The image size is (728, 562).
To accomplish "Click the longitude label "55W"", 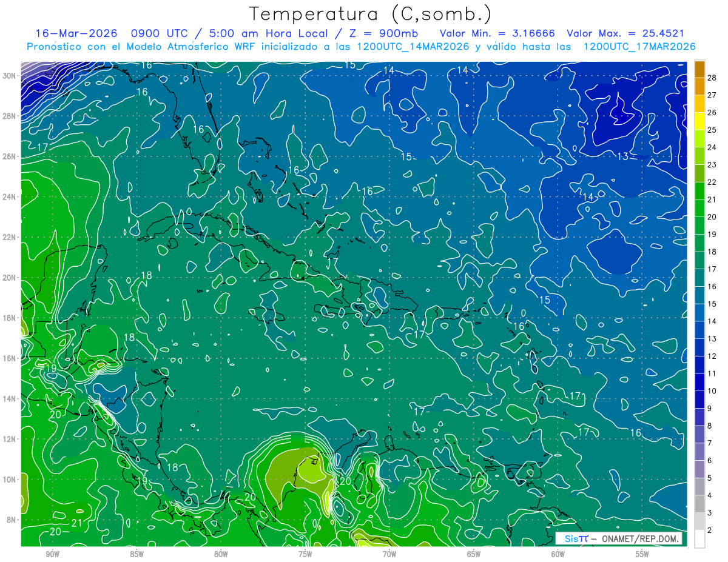I will 642,554.
